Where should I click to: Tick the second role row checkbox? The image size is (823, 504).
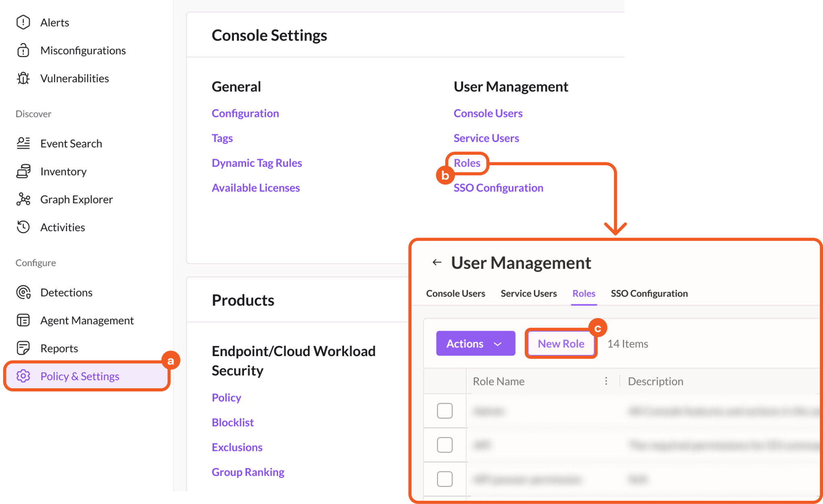444,445
